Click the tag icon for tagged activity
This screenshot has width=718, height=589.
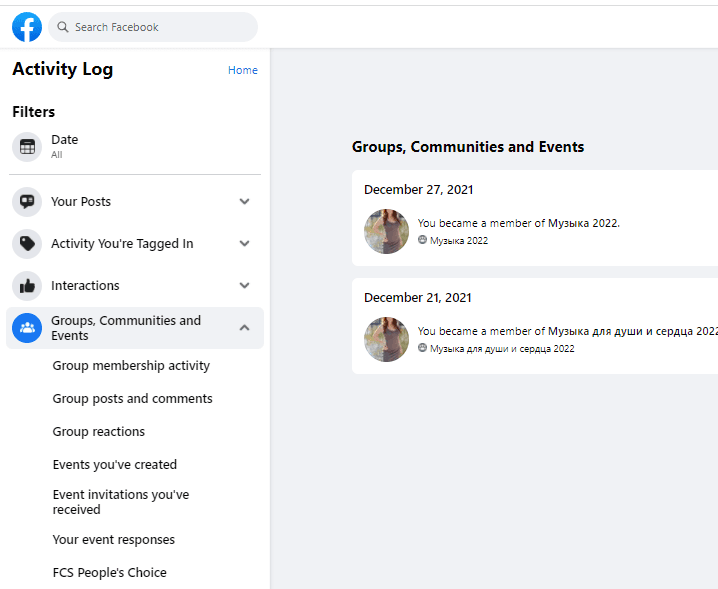27,244
